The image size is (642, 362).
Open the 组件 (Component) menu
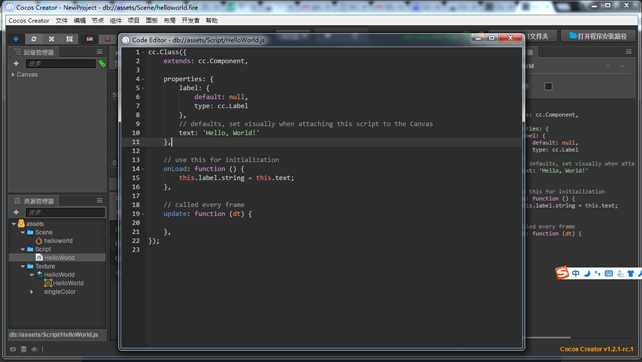116,20
